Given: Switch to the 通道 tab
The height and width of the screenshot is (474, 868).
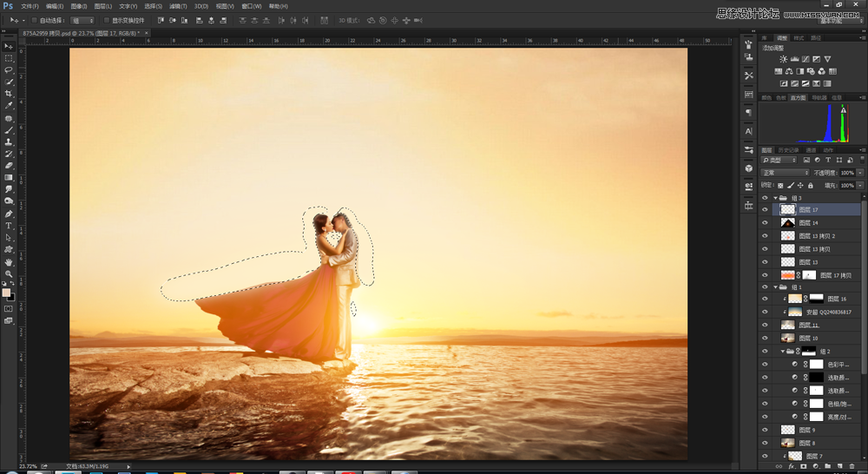Looking at the screenshot, I should 811,150.
